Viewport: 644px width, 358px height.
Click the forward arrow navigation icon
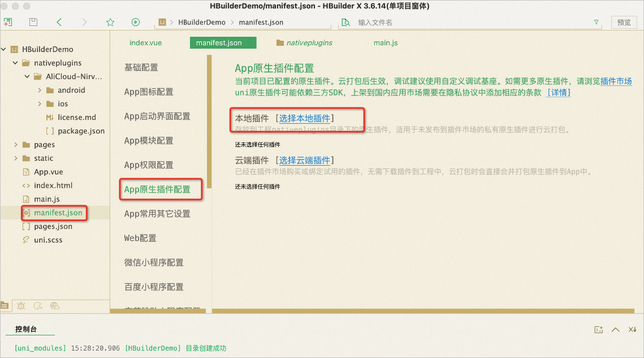84,22
